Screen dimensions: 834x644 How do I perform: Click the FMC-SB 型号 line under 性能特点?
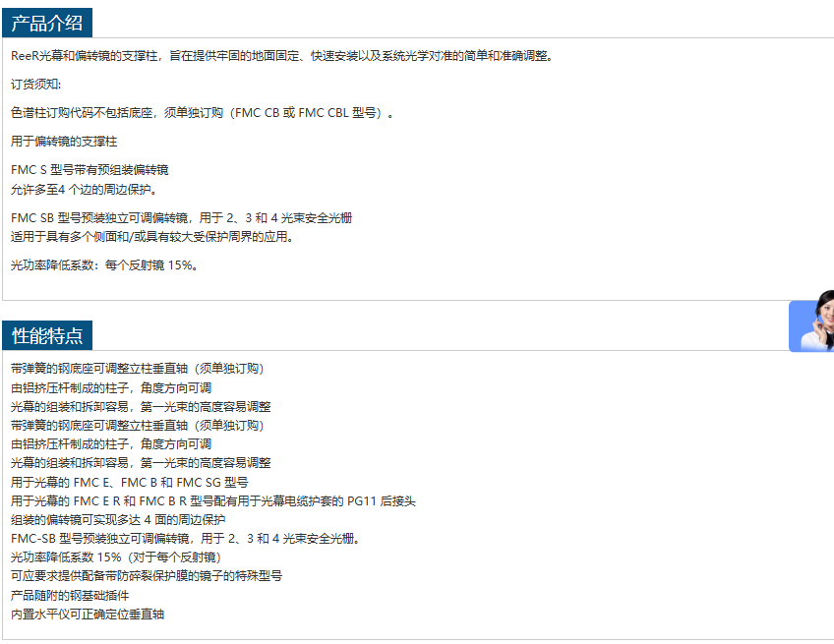tap(185, 538)
